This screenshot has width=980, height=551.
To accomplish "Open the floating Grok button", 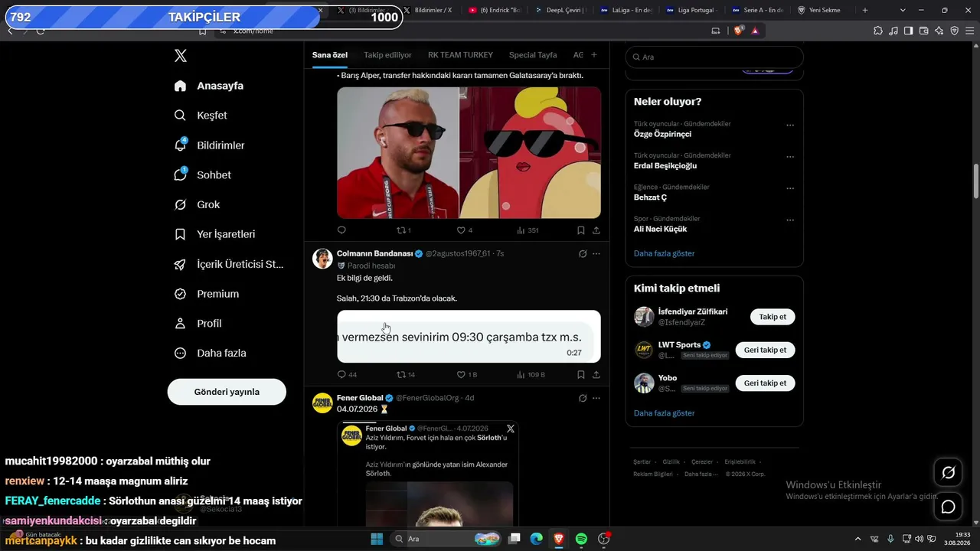I will coord(948,473).
